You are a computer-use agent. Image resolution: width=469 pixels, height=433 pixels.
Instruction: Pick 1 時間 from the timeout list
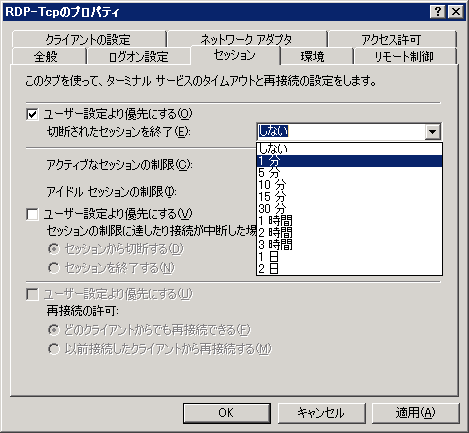click(349, 221)
